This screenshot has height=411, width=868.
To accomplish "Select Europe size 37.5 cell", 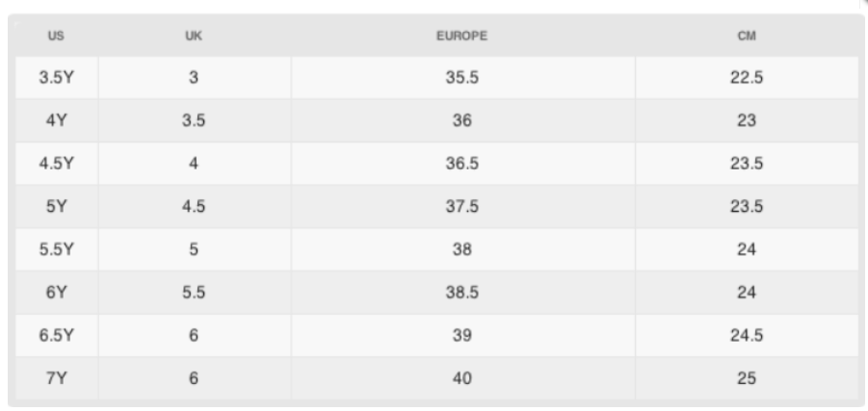I will click(462, 206).
